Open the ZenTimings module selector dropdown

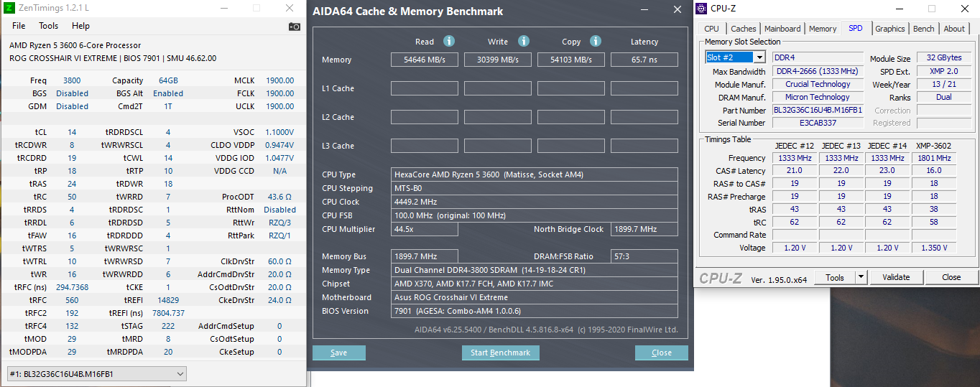pos(96,374)
